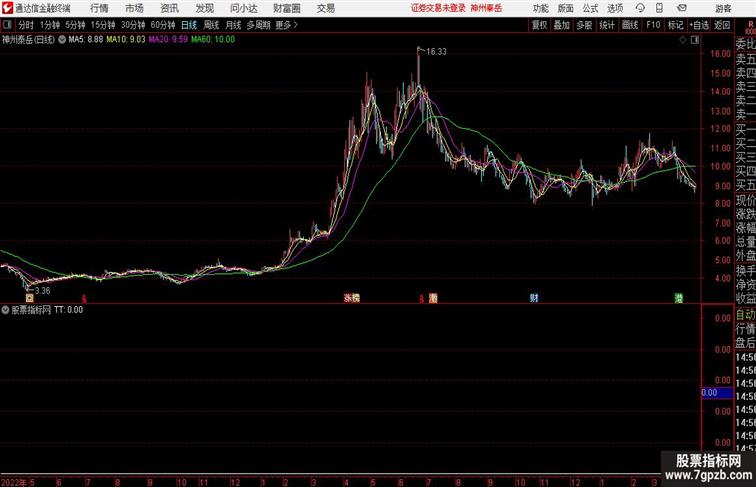Screen dimensions: 756x487
Task: Click the 多股 multi-stock button
Action: tap(584, 25)
